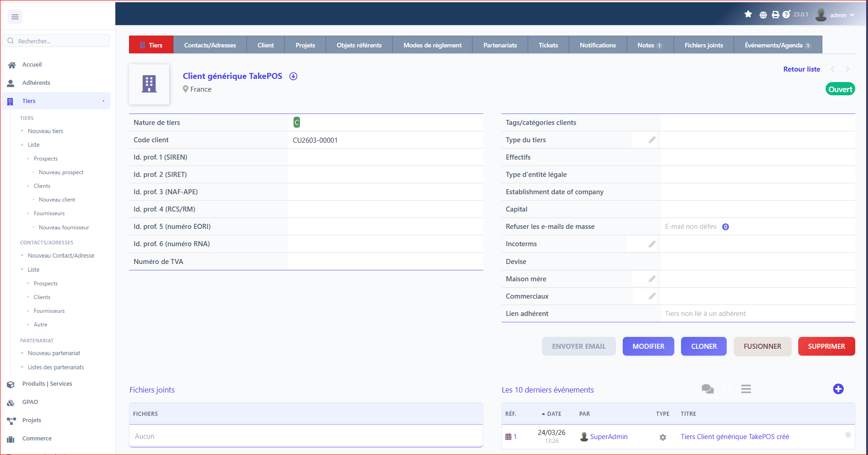Switch events to list view
Viewport: 868px width, 455px height.
pos(746,389)
